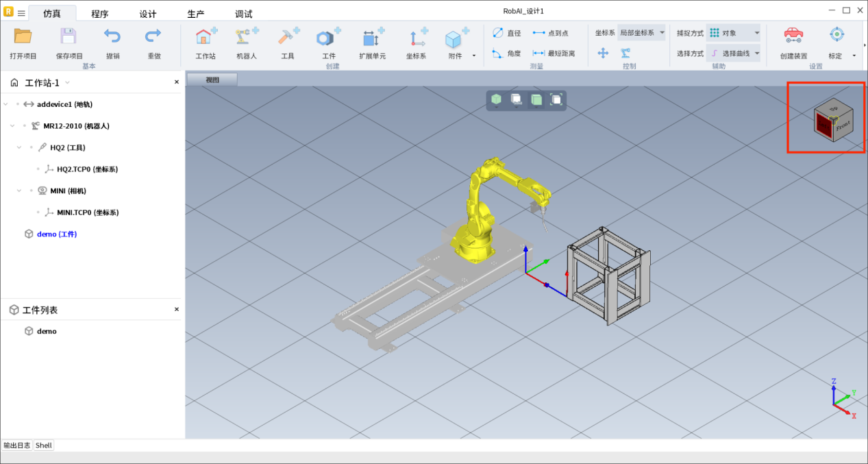
Task: Open the 调试 ribbon tab
Action: point(243,14)
